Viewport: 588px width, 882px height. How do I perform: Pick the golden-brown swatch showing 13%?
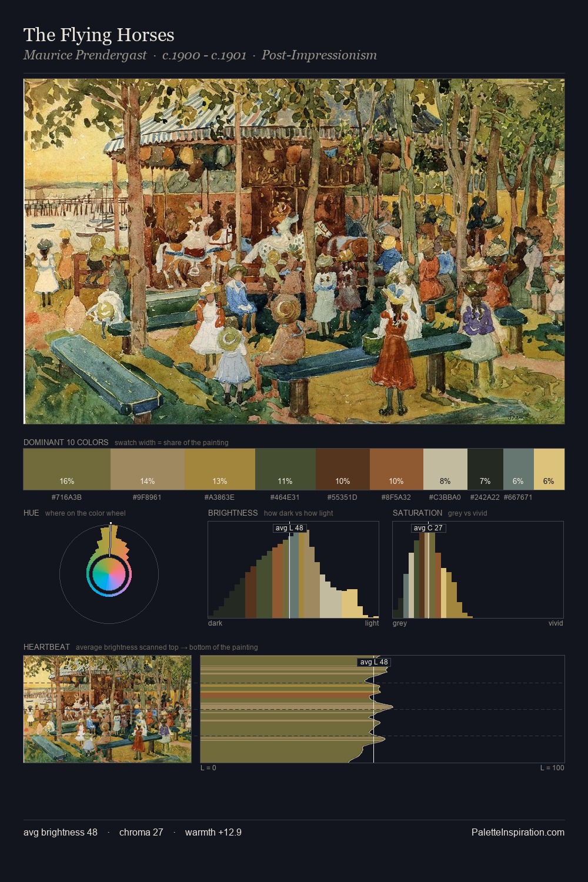(220, 469)
